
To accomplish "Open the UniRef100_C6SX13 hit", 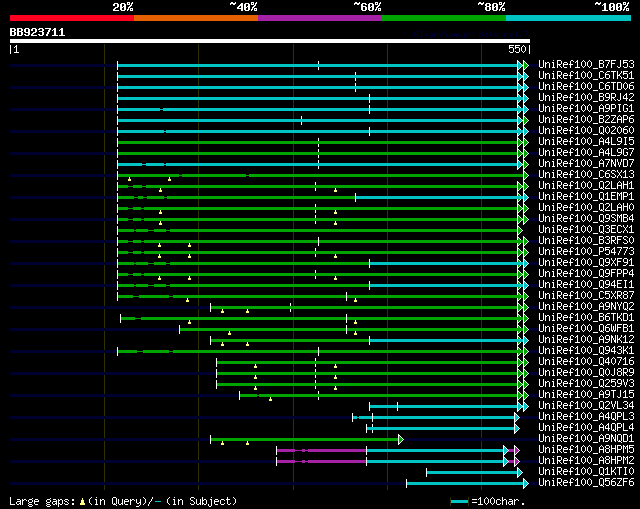I will pyautogui.click(x=586, y=175).
